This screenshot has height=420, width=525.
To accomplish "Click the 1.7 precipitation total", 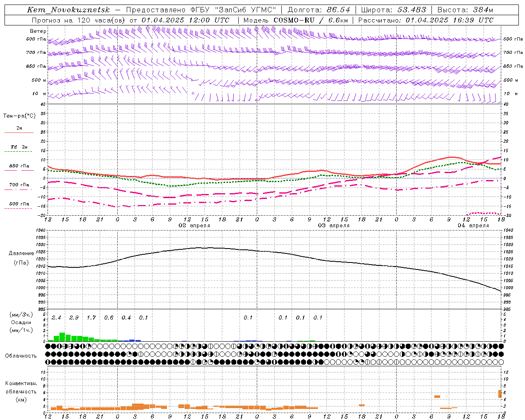I will [91, 317].
